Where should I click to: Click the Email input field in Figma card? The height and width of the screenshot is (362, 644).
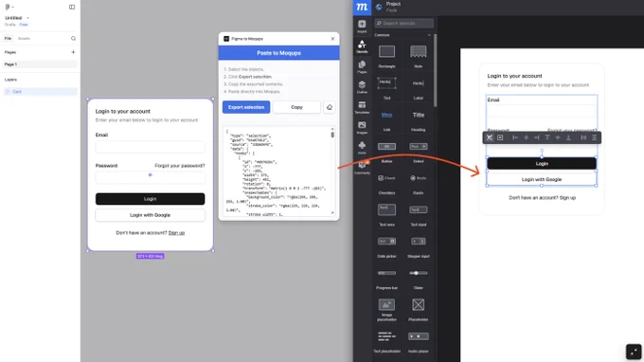(x=150, y=147)
